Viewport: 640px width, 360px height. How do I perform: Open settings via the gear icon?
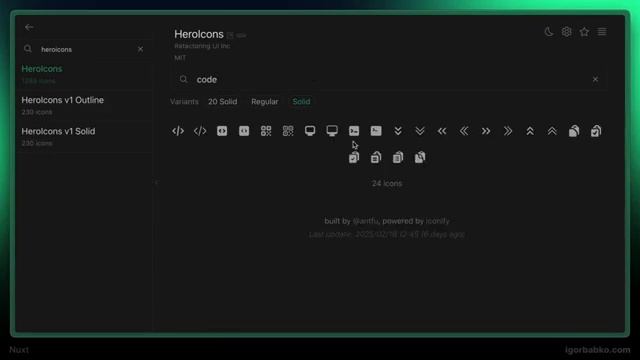(567, 32)
